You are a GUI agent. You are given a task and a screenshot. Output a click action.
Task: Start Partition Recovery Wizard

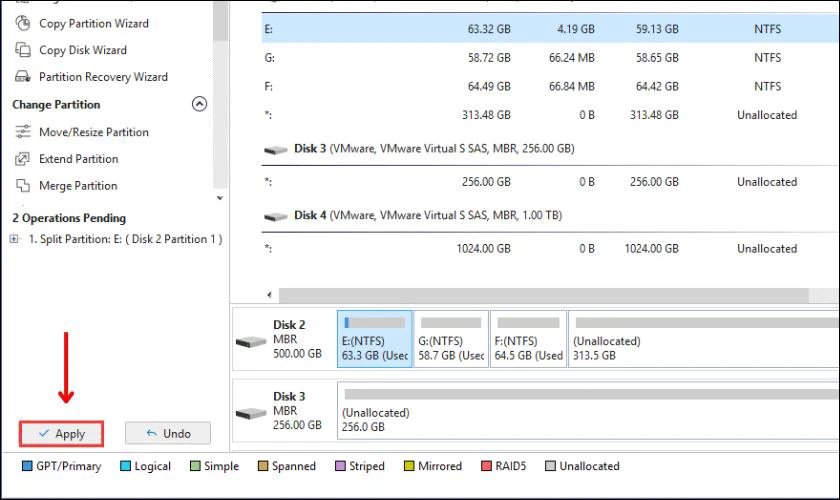coord(103,77)
